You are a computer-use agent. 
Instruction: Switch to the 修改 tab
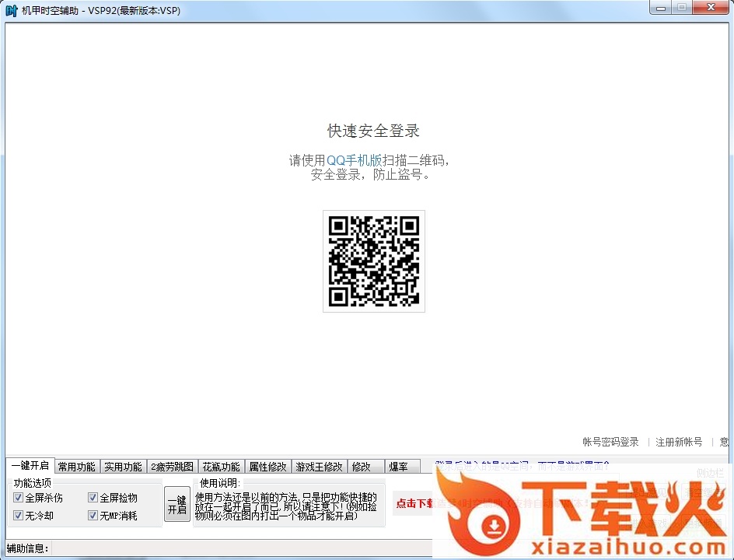tap(365, 467)
